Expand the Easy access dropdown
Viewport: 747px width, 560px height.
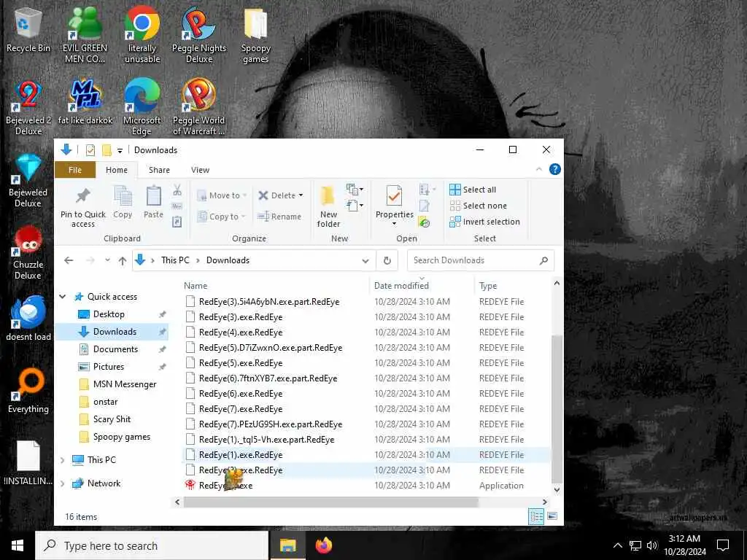click(355, 206)
